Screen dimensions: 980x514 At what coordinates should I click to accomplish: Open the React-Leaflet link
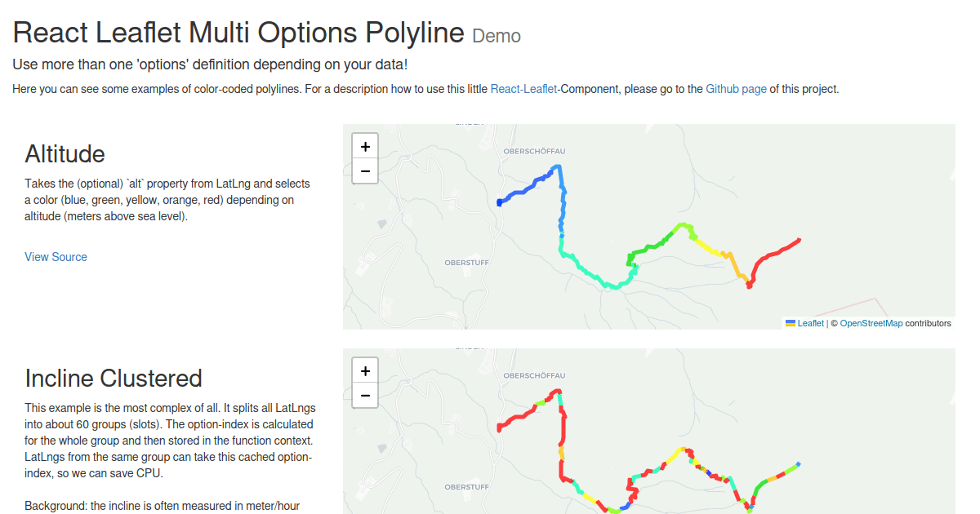(524, 89)
